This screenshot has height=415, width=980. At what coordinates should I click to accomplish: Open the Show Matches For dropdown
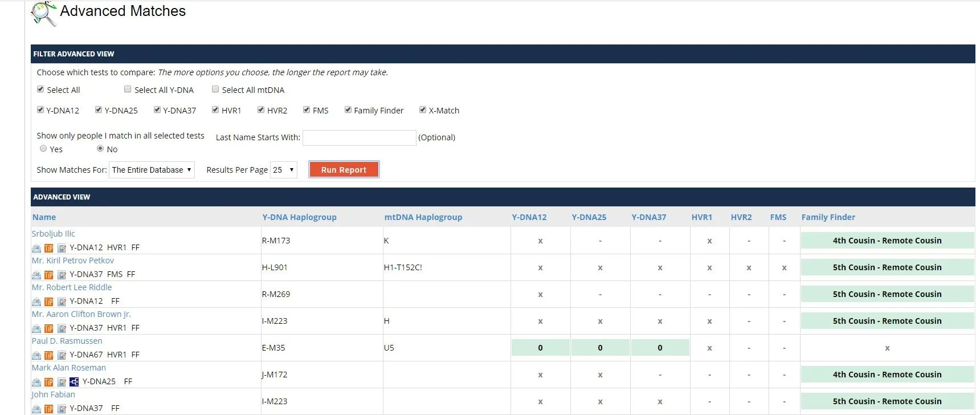(x=152, y=170)
